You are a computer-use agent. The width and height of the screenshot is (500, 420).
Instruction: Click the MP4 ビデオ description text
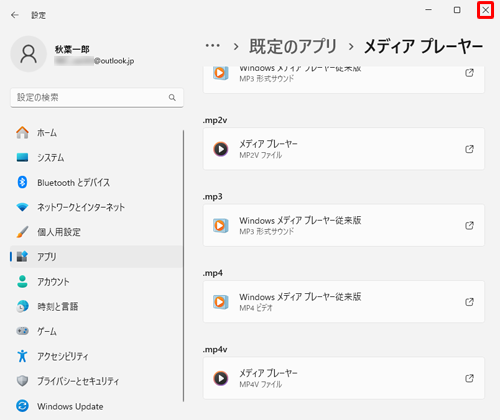[x=256, y=308]
